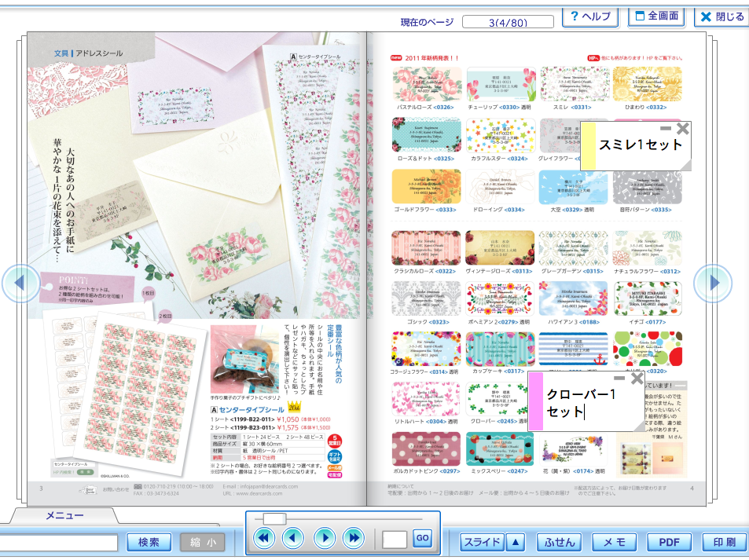Click the スミレ1セット note text
The width and height of the screenshot is (749, 560).
click(640, 145)
